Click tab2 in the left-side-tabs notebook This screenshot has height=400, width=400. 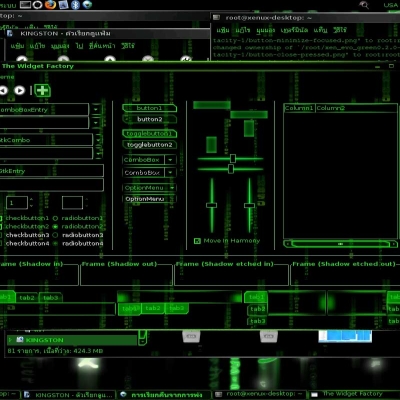click(258, 309)
